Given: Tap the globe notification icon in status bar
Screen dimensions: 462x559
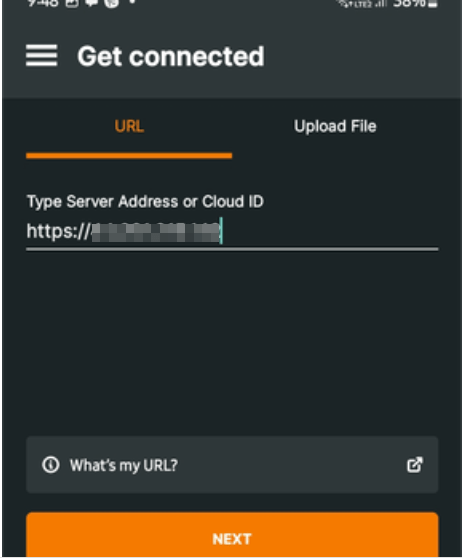Looking at the screenshot, I should pos(112,3).
